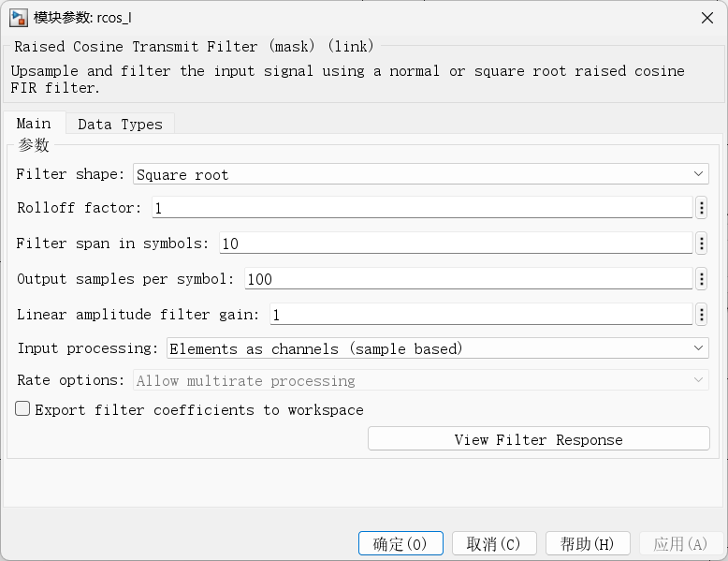The height and width of the screenshot is (561, 728).
Task: Click the disabled Rate options dropdown
Action: click(421, 380)
